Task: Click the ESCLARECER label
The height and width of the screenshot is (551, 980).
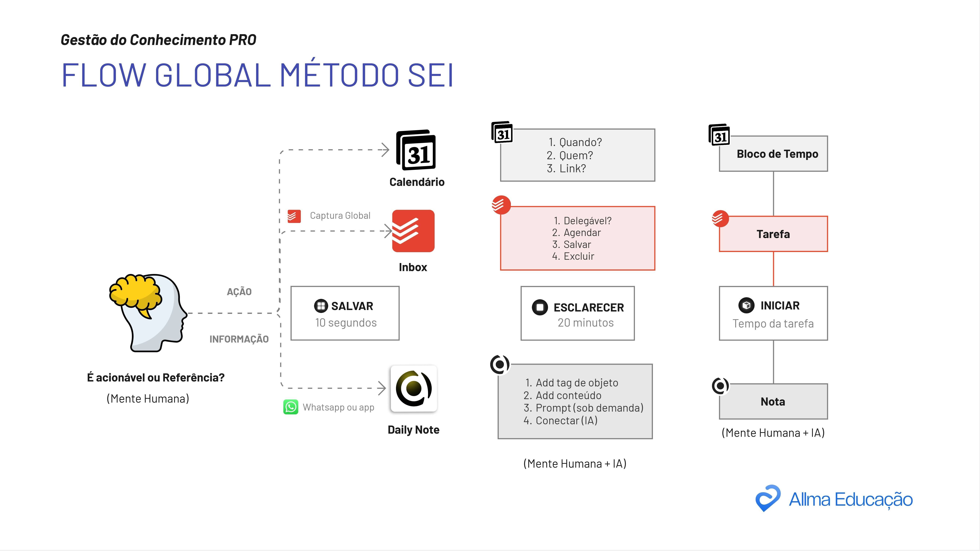Action: tap(589, 307)
